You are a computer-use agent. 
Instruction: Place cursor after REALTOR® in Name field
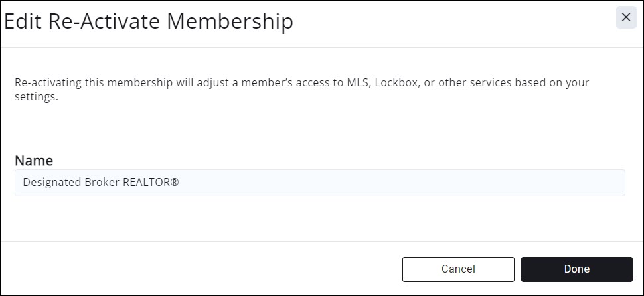pyautogui.click(x=181, y=183)
